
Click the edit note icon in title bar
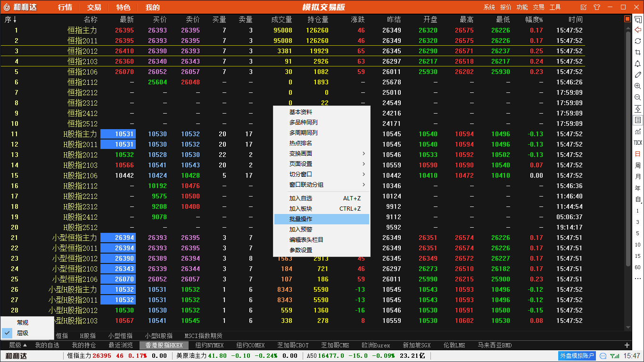click(x=584, y=7)
